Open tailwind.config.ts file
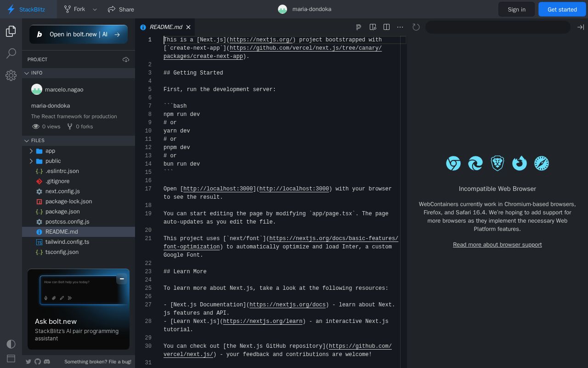The width and height of the screenshot is (588, 368). tap(79, 242)
